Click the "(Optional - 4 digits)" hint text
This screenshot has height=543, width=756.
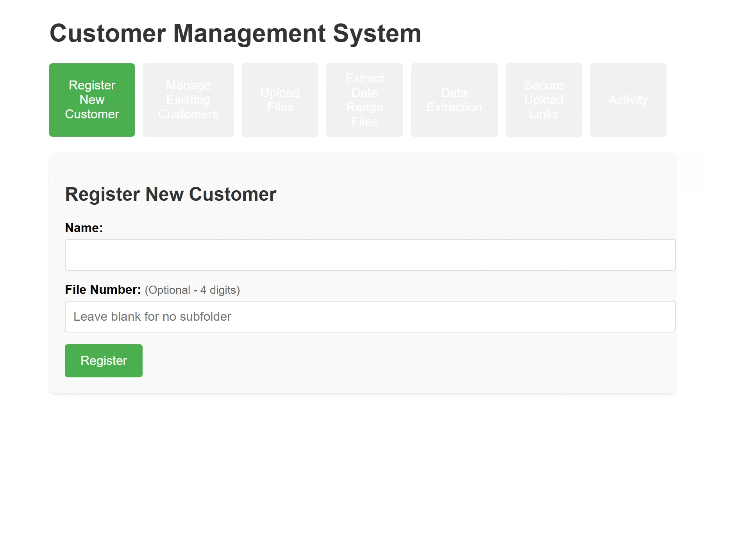(192, 290)
